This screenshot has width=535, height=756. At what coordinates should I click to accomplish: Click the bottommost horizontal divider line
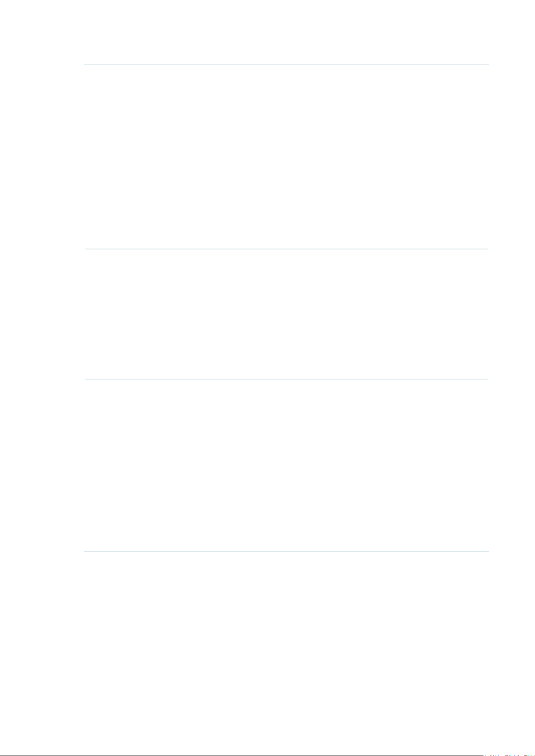pyautogui.click(x=286, y=551)
